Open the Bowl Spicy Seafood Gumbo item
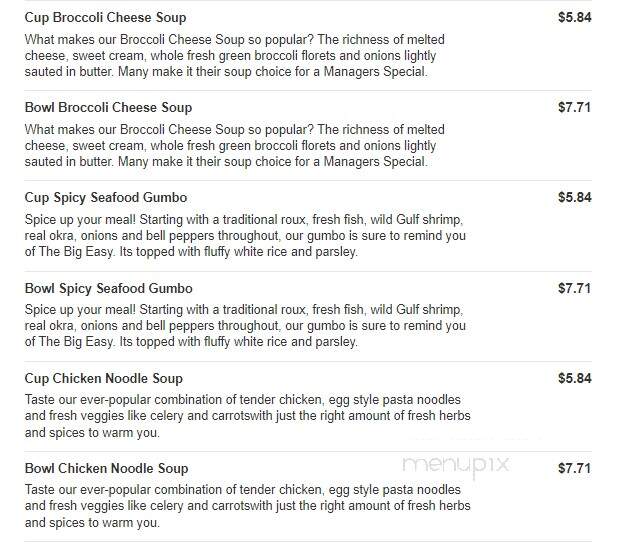This screenshot has height=547, width=635. (109, 289)
